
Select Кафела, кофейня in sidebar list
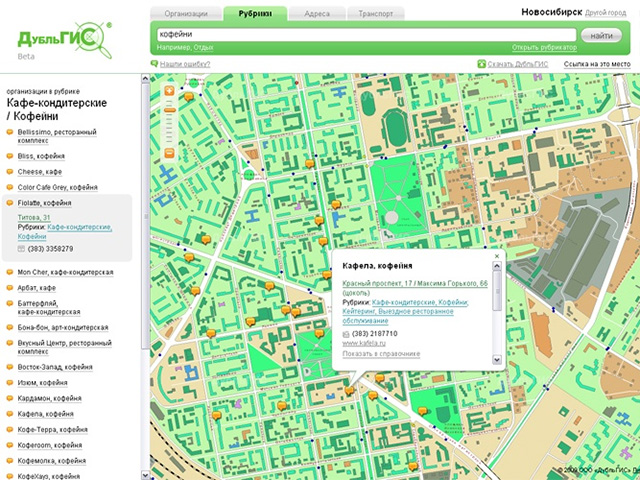point(45,414)
